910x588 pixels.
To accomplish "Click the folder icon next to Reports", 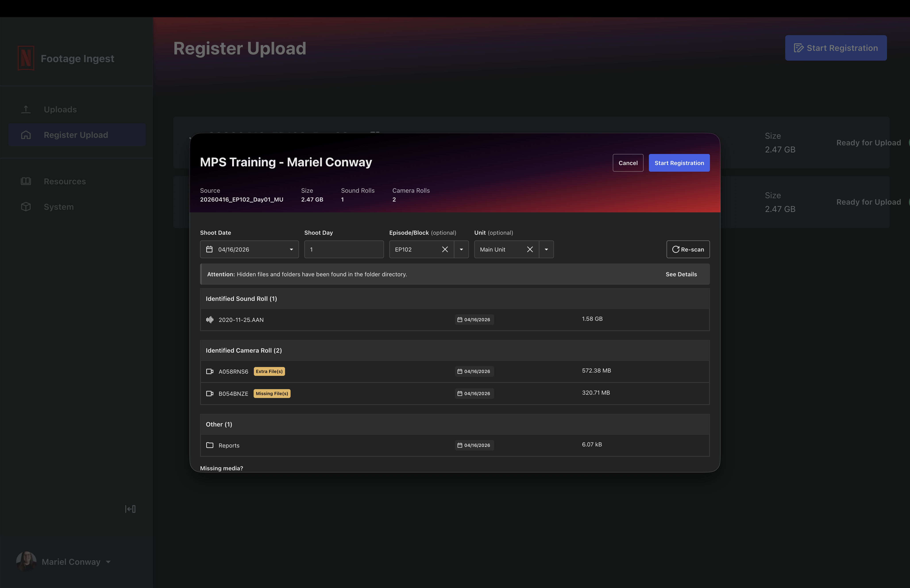I will pyautogui.click(x=210, y=445).
